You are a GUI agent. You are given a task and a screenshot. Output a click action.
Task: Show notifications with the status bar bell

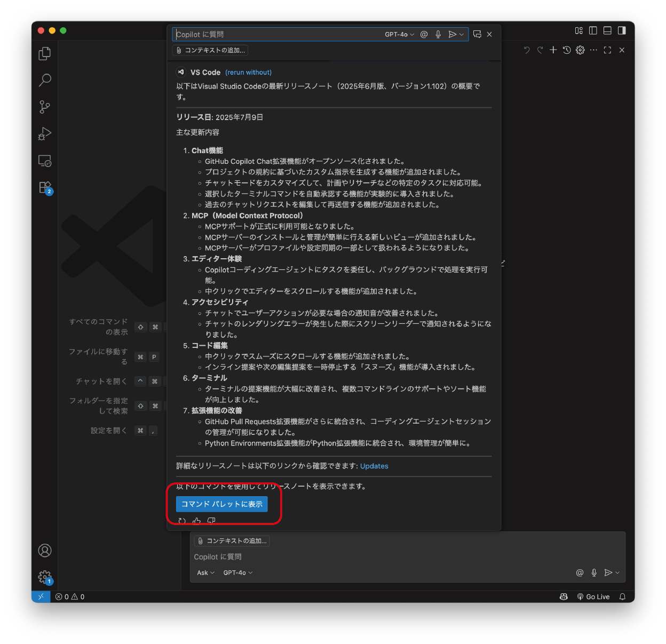[x=622, y=597]
